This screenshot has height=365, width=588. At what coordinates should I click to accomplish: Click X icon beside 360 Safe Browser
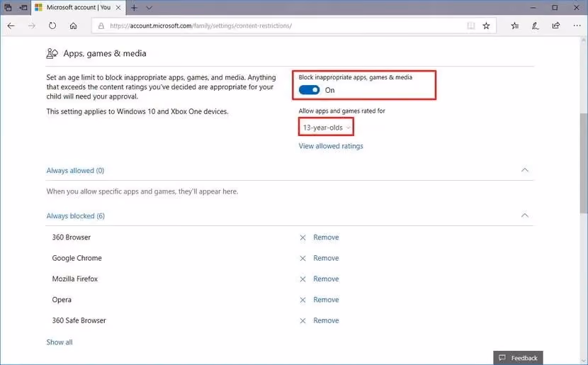[x=303, y=321]
